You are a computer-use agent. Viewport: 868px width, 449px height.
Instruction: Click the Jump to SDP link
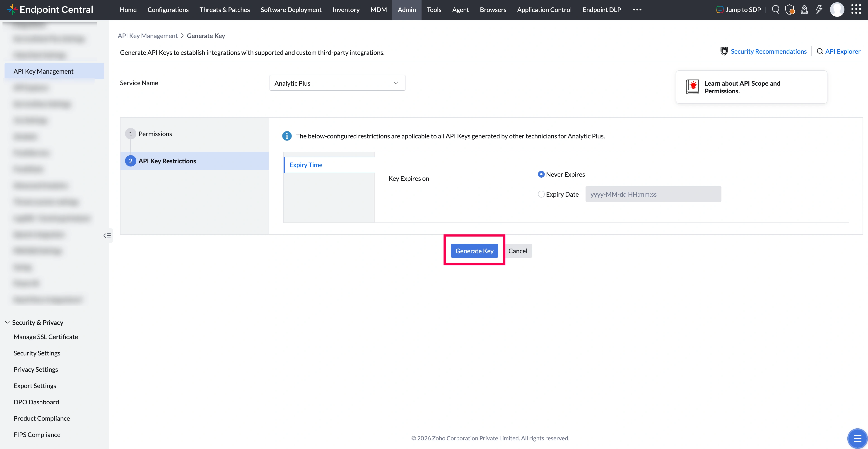tap(743, 10)
